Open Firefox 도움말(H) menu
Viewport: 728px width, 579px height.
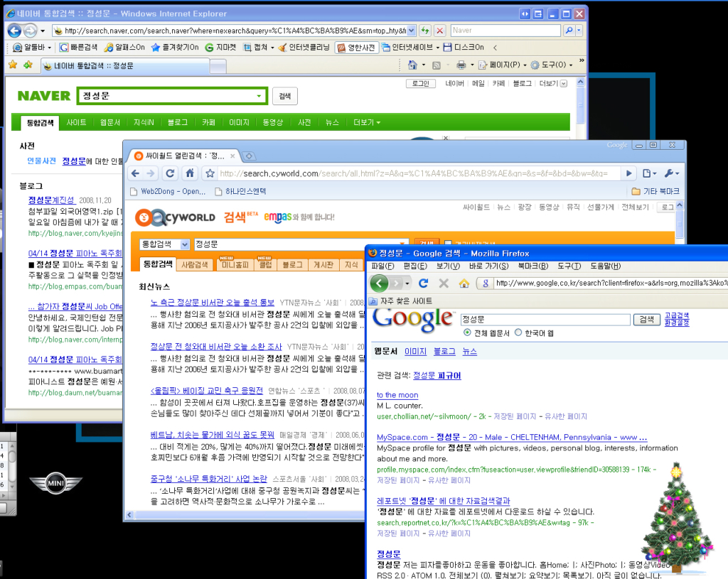606,266
